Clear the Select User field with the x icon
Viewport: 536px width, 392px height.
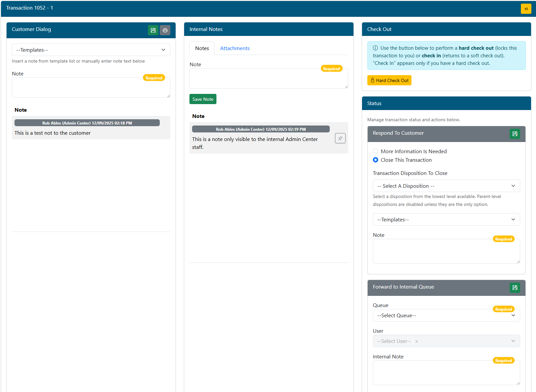[417, 342]
